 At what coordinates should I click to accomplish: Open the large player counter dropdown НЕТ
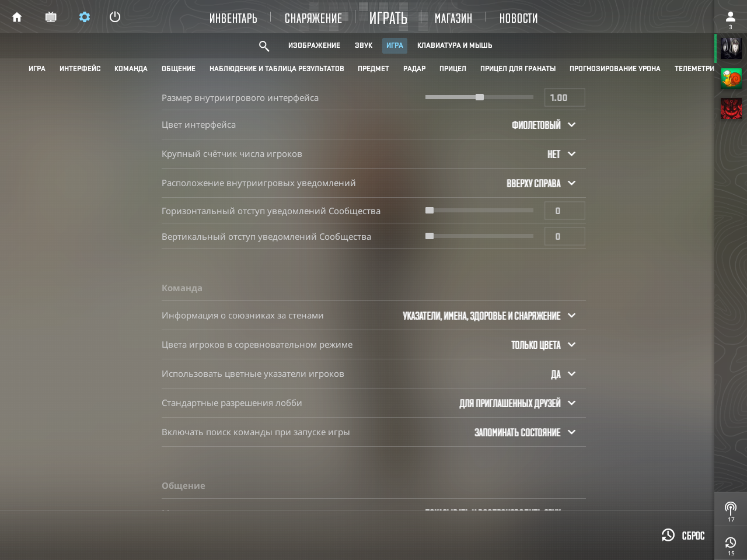click(x=561, y=154)
